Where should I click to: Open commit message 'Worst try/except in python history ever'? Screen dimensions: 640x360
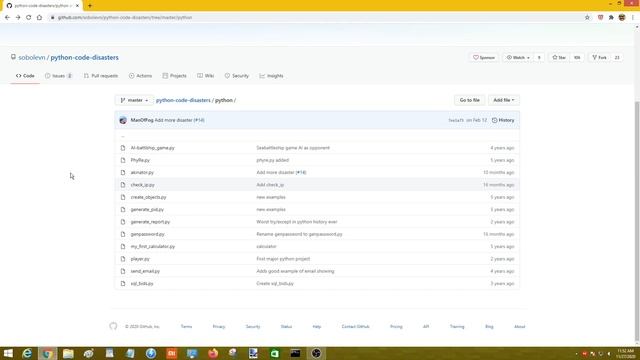point(297,222)
